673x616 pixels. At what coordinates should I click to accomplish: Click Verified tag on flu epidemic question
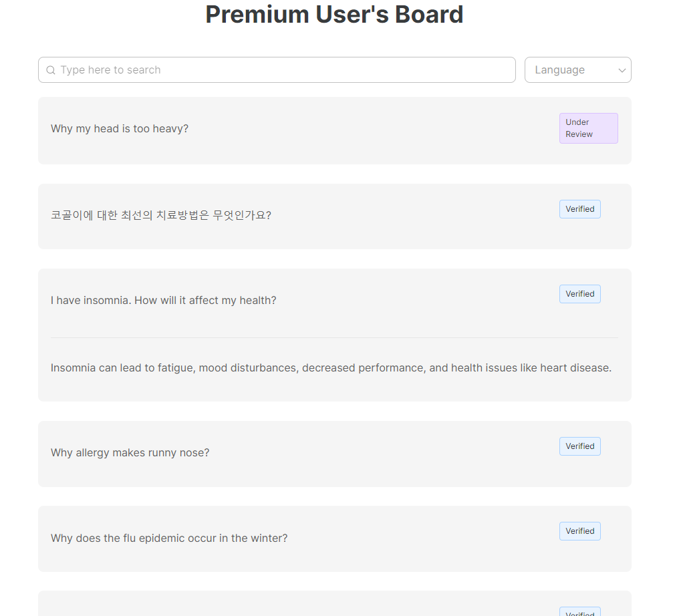coord(579,531)
